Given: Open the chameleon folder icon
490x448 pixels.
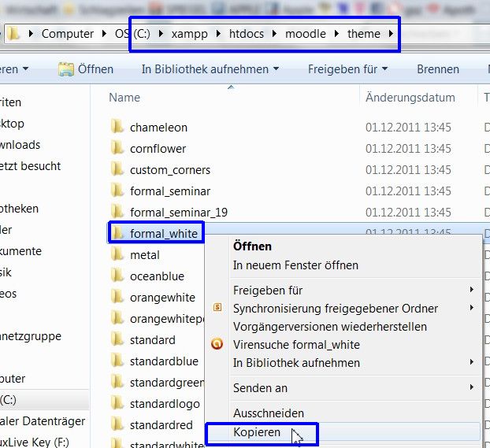Looking at the screenshot, I should (117, 127).
